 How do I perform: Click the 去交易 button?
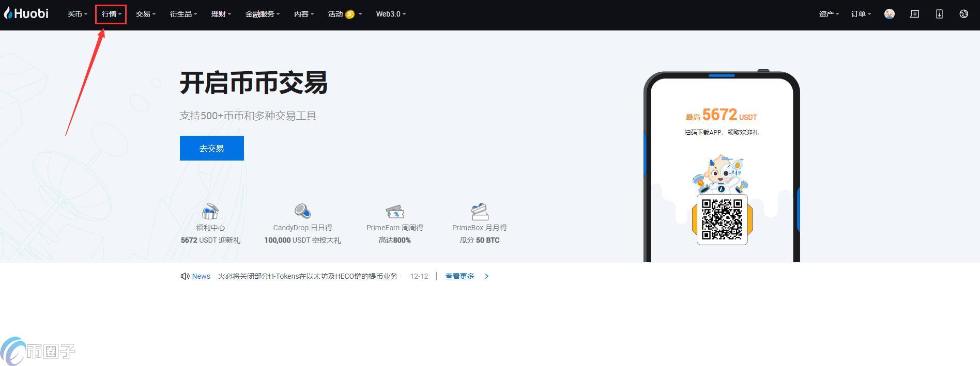[212, 148]
